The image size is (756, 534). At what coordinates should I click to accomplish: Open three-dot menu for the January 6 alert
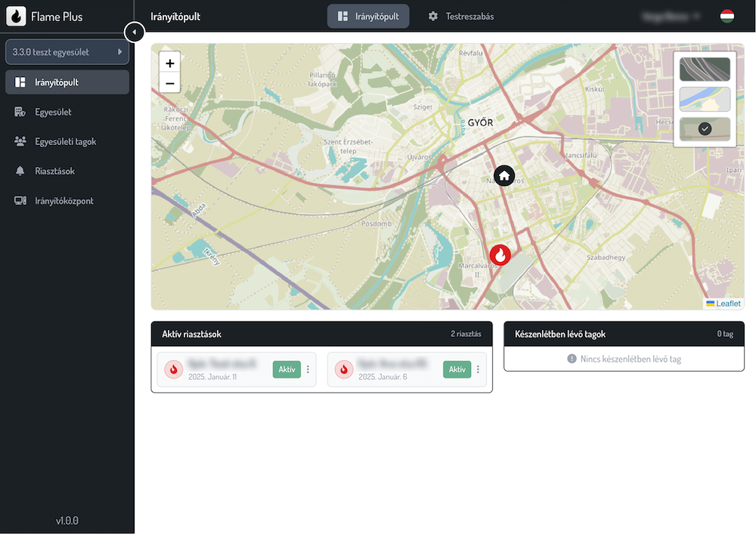478,369
